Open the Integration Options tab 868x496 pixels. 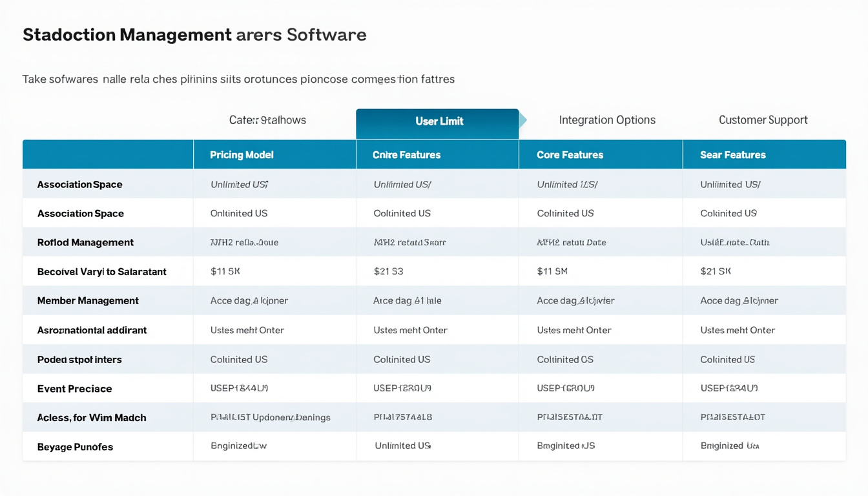click(x=607, y=120)
